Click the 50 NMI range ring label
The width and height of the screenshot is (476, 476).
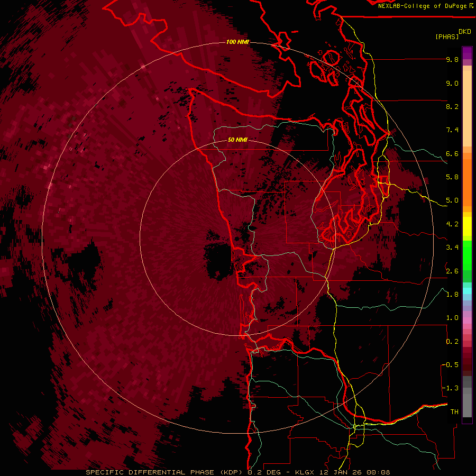(x=237, y=140)
